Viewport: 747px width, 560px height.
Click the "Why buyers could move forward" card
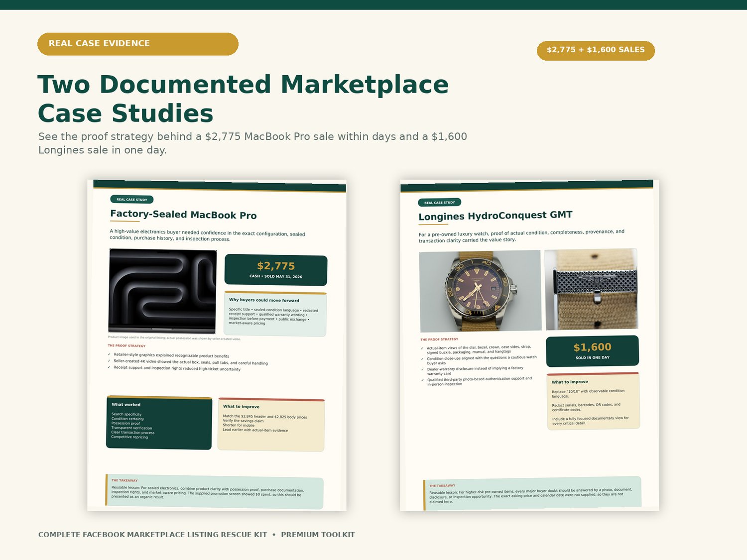coord(275,314)
